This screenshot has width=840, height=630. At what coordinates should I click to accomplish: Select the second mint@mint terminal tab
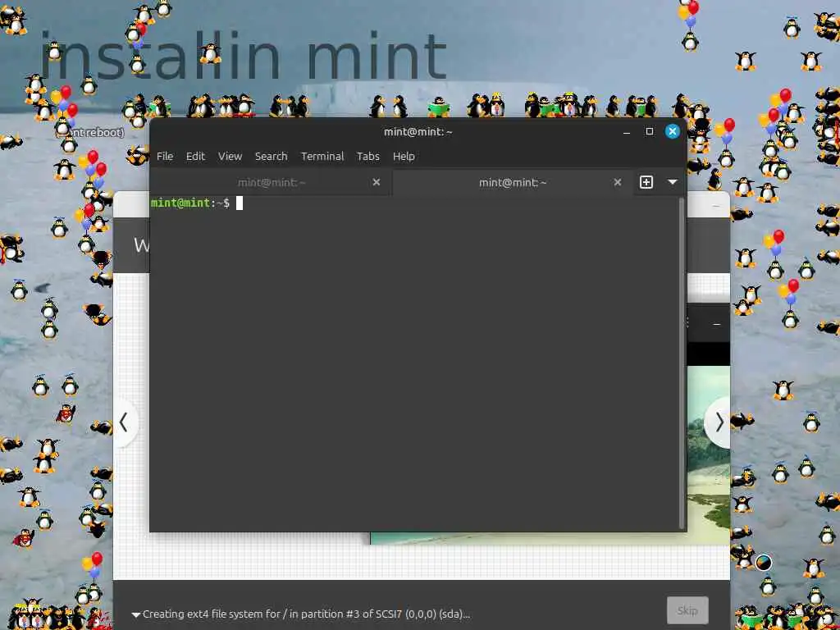(513, 182)
